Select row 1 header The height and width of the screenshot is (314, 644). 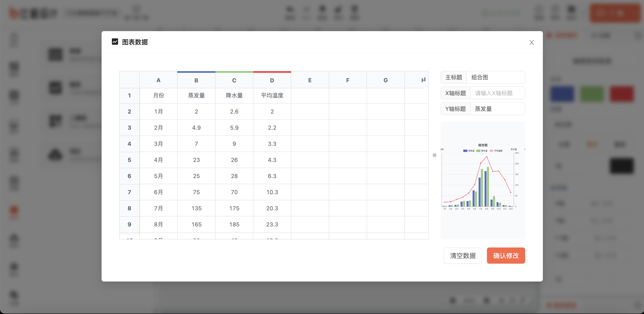129,95
